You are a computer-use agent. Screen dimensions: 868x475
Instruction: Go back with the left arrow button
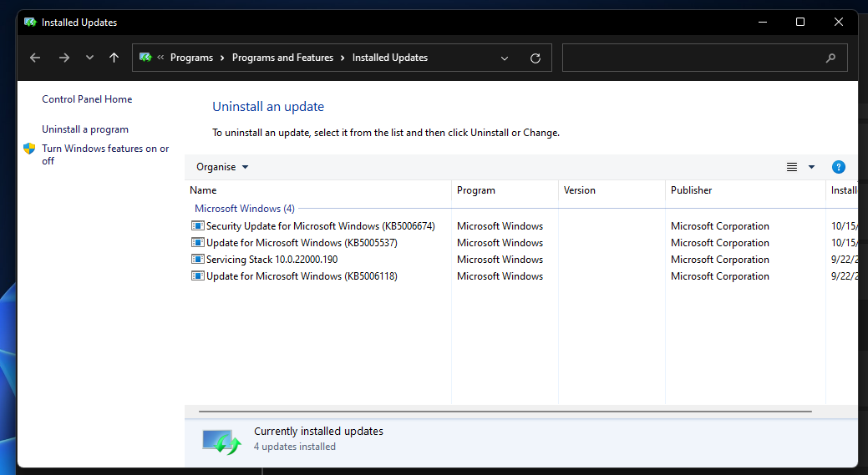[35, 58]
